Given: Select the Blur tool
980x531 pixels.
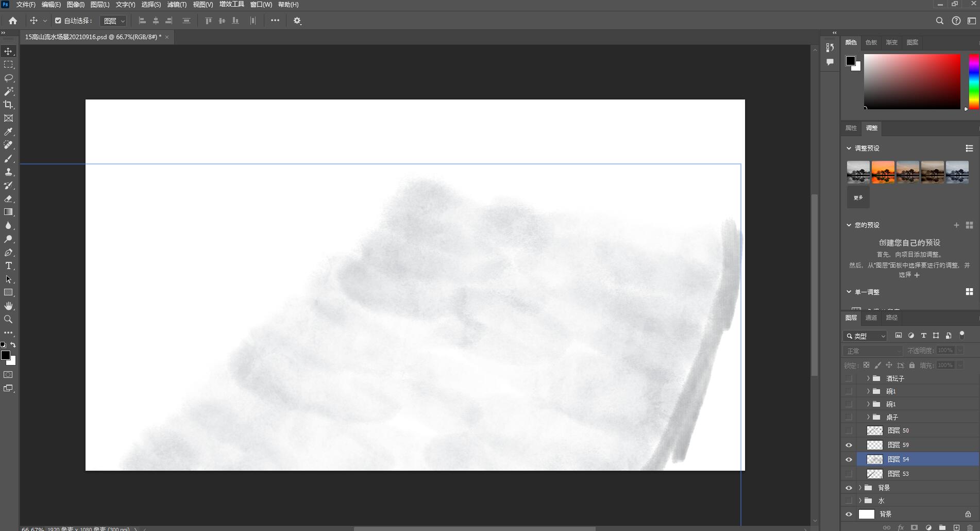Looking at the screenshot, I should coord(8,225).
